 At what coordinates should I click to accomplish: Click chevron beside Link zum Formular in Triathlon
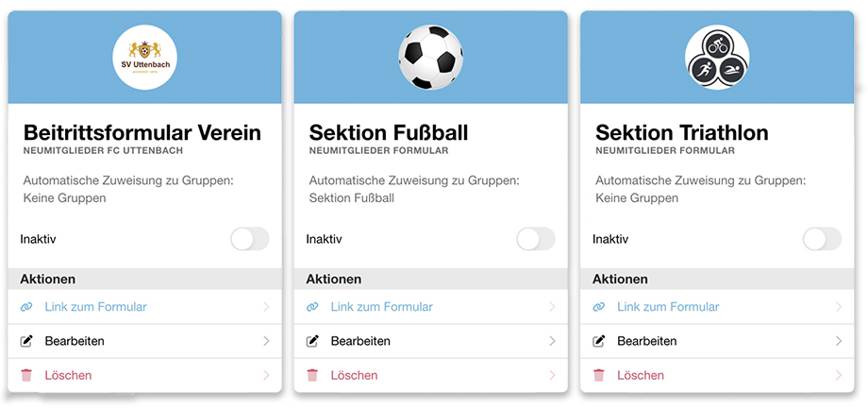839,307
